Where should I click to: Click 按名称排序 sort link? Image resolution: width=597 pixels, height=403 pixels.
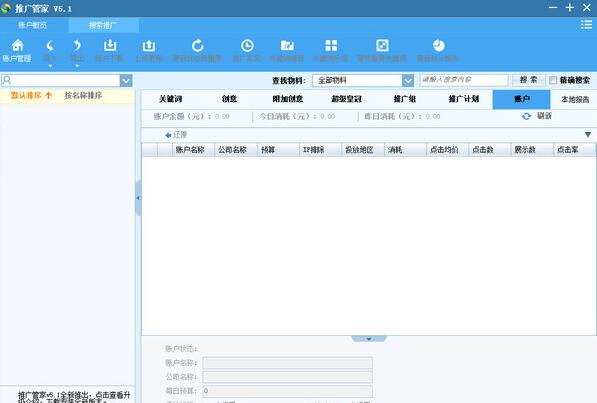click(x=83, y=95)
